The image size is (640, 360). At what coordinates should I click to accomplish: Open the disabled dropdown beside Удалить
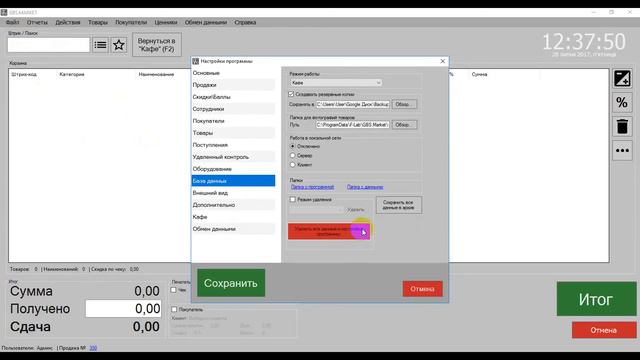point(317,210)
